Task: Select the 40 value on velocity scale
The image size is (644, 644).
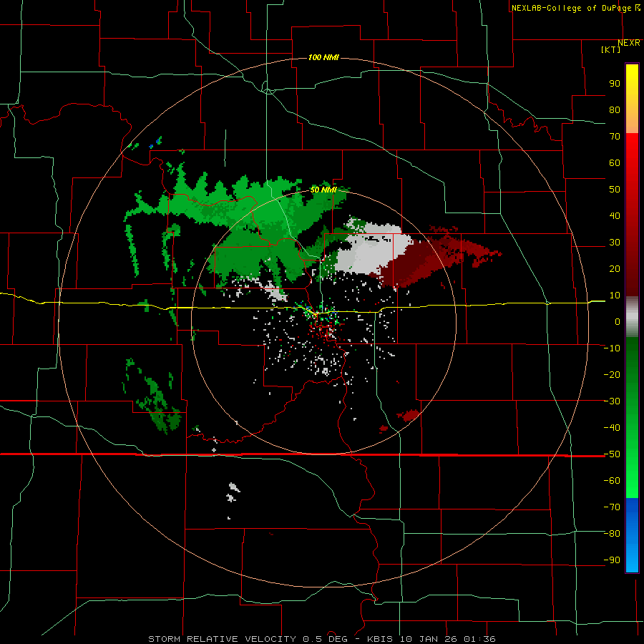Action: pos(615,215)
